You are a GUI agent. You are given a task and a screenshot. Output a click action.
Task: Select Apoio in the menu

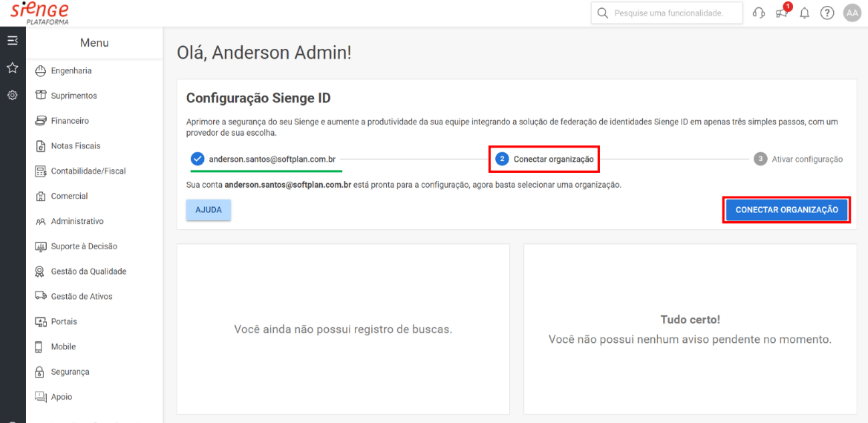point(61,396)
